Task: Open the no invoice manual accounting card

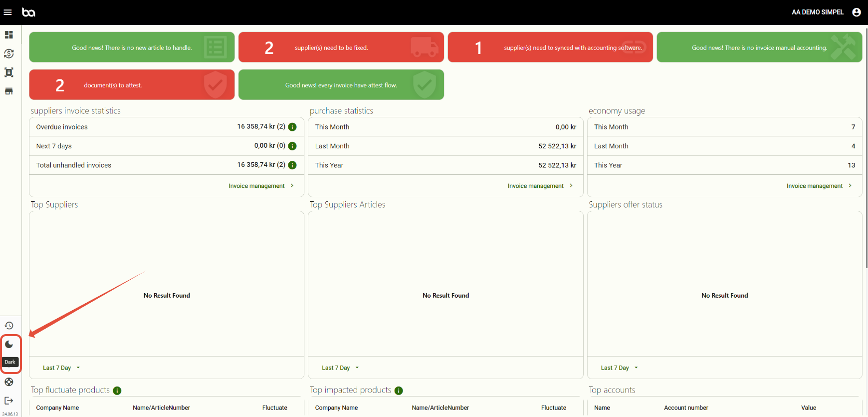Action: point(759,47)
